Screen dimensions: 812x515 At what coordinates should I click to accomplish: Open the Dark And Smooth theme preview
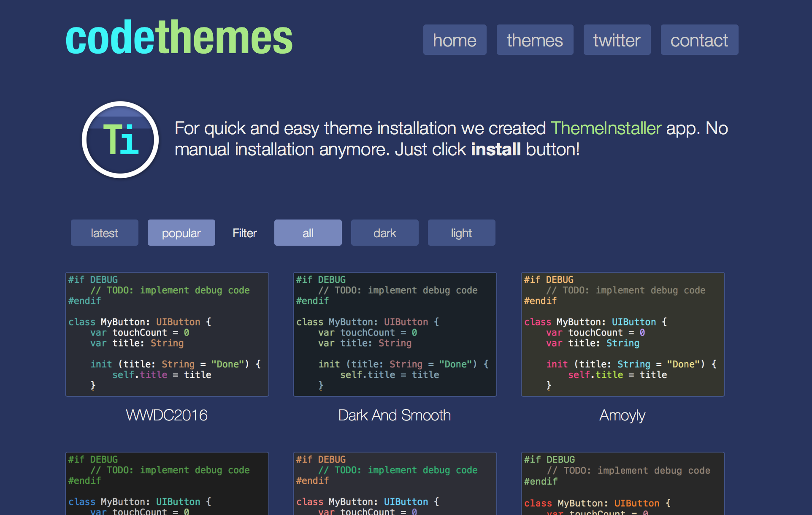395,334
